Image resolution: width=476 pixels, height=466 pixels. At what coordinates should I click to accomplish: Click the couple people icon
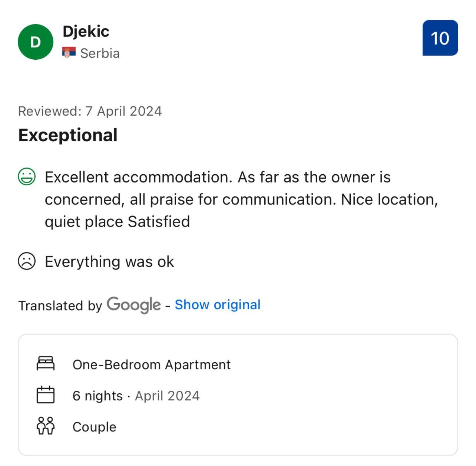click(x=46, y=426)
